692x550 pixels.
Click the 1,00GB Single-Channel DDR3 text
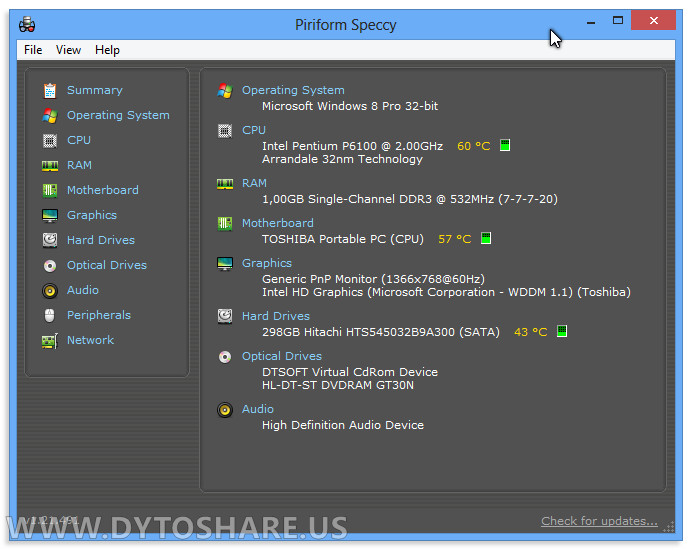tap(410, 199)
